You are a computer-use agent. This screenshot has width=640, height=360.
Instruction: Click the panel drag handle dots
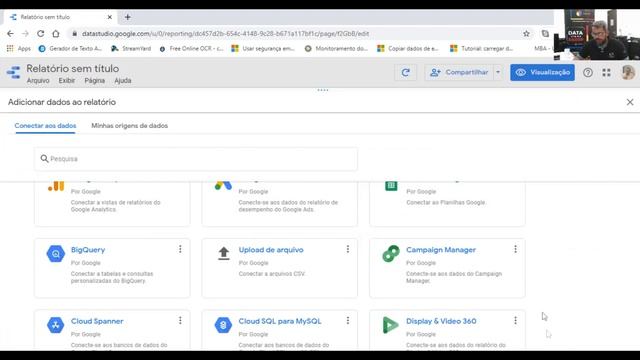[322, 90]
